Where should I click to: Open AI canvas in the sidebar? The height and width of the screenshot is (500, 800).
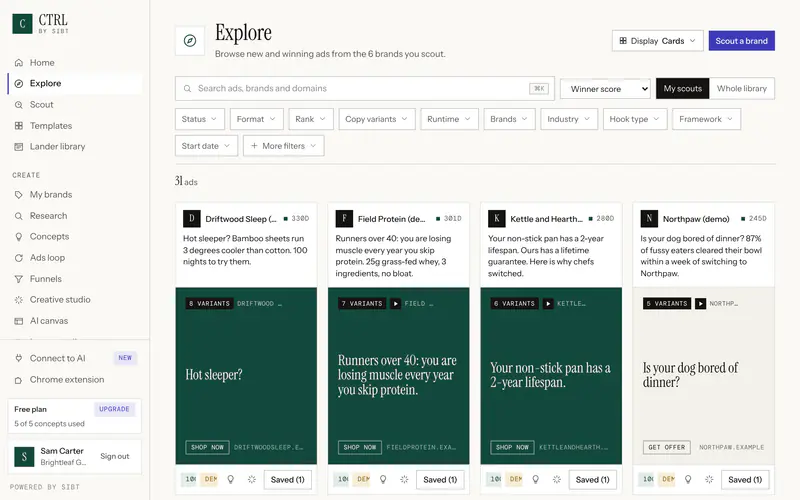(74, 321)
